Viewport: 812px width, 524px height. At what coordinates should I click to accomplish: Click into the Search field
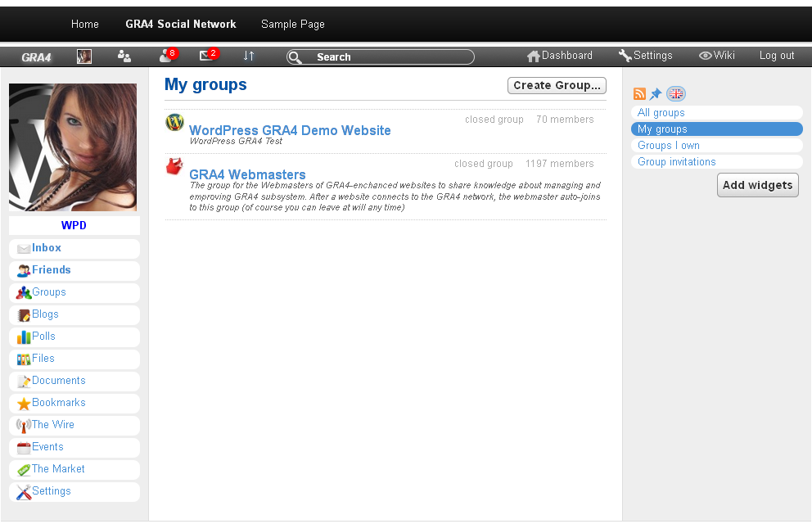tap(381, 57)
